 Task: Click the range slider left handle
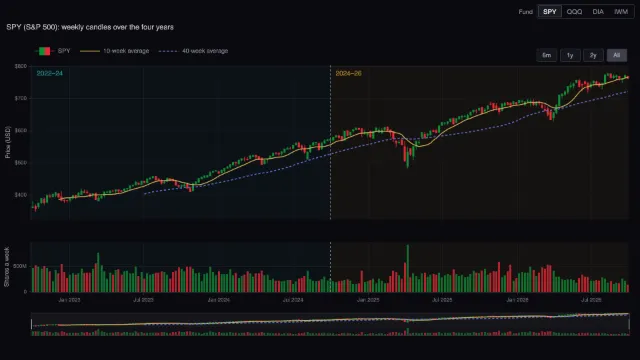click(x=31, y=324)
